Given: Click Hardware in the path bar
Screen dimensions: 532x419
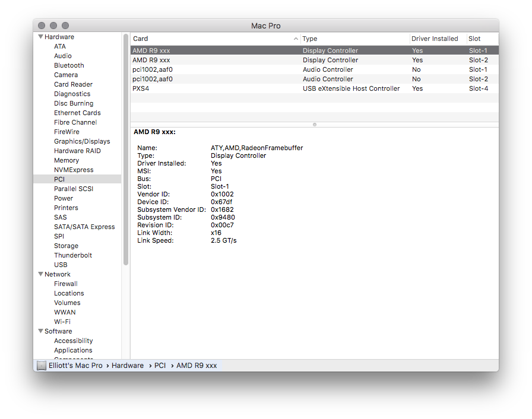Looking at the screenshot, I should point(128,366).
